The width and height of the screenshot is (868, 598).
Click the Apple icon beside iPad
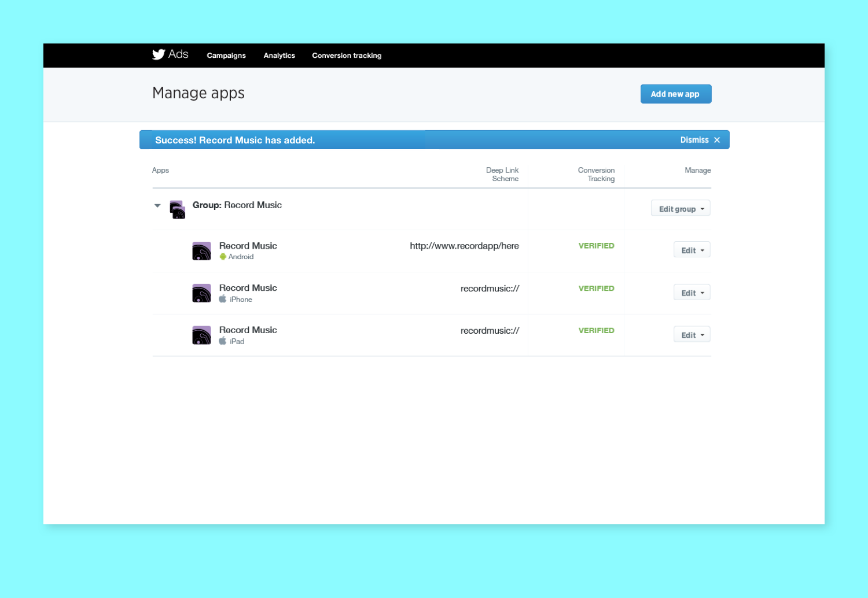pyautogui.click(x=223, y=341)
